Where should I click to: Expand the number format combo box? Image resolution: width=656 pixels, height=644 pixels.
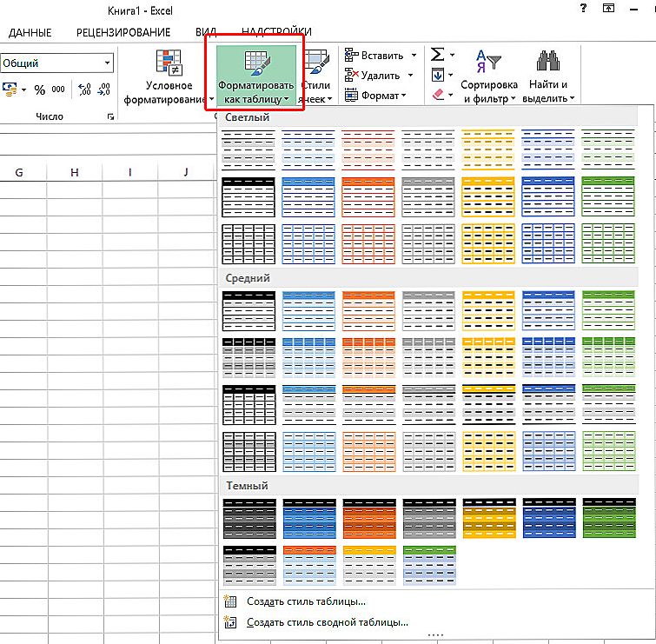pyautogui.click(x=108, y=63)
